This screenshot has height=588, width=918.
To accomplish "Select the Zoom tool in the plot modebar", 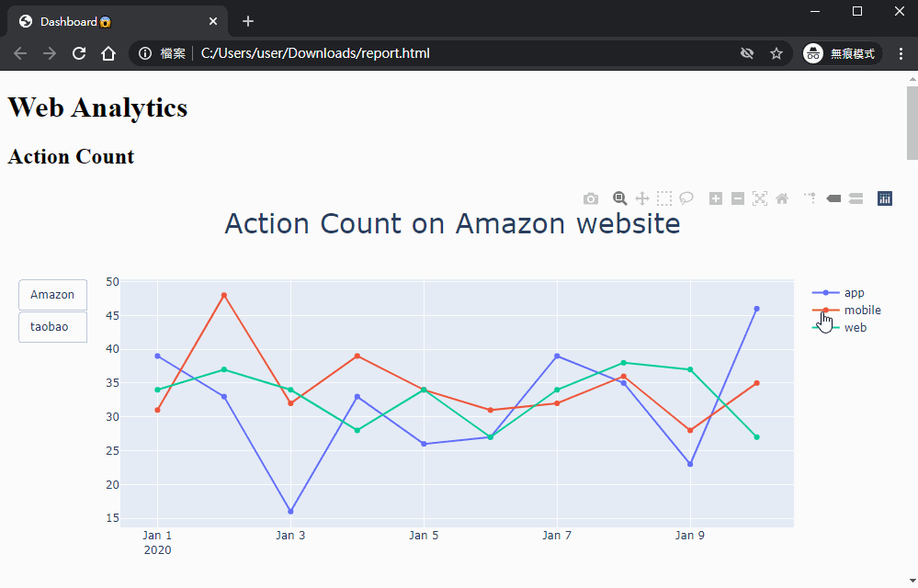I will tap(620, 199).
